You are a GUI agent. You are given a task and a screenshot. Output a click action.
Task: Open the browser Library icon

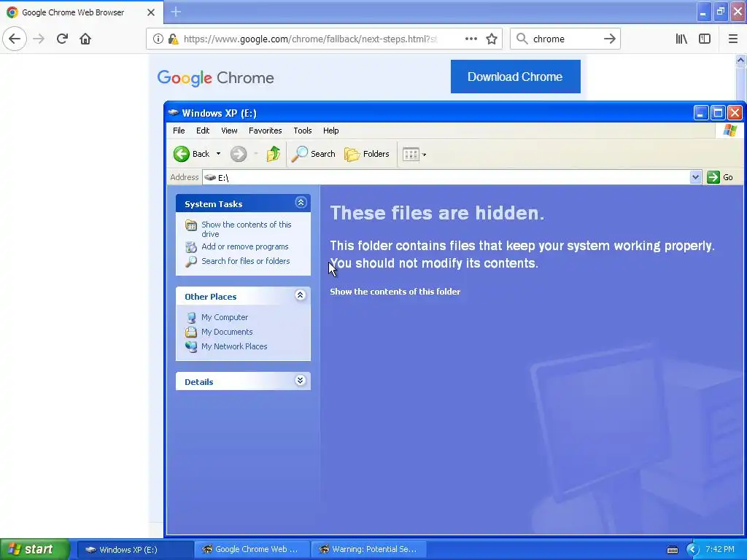point(681,39)
